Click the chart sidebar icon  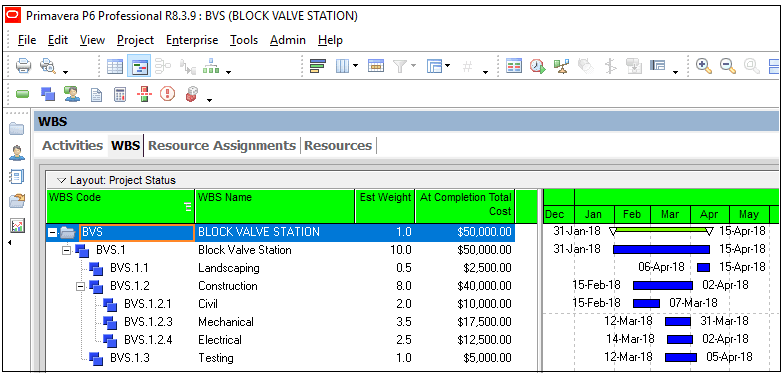click(x=16, y=226)
